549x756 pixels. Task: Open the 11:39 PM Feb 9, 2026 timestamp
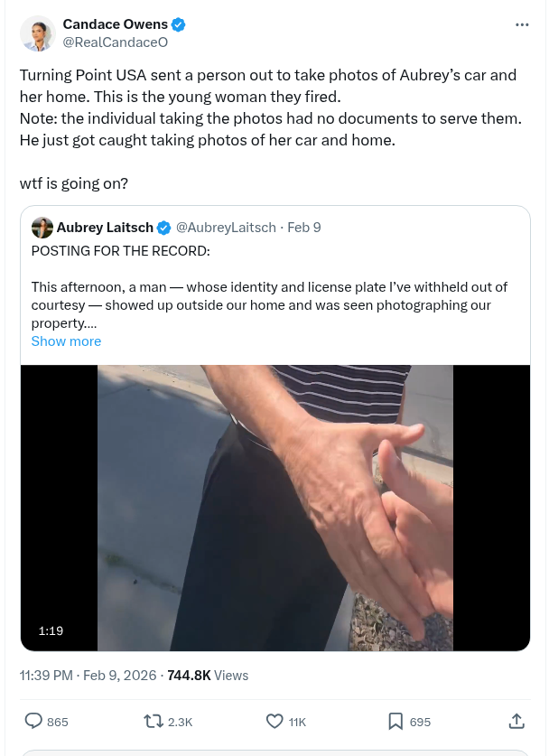coord(87,675)
